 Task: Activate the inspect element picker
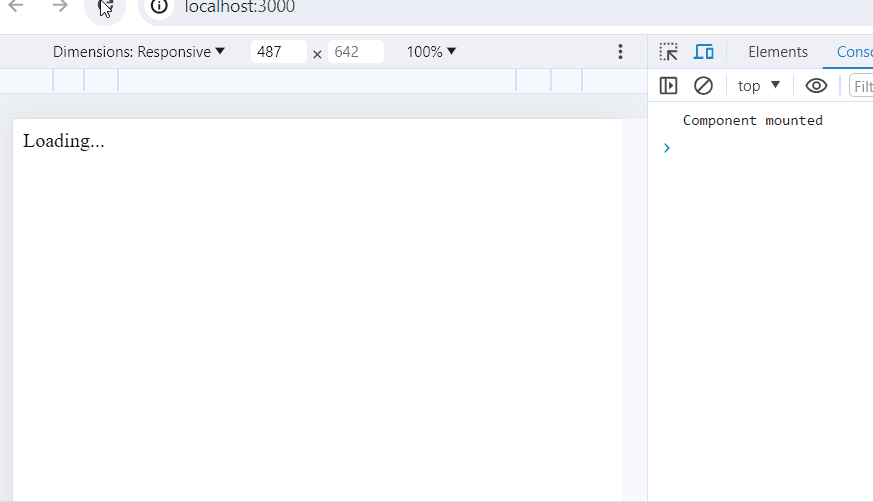pos(668,52)
